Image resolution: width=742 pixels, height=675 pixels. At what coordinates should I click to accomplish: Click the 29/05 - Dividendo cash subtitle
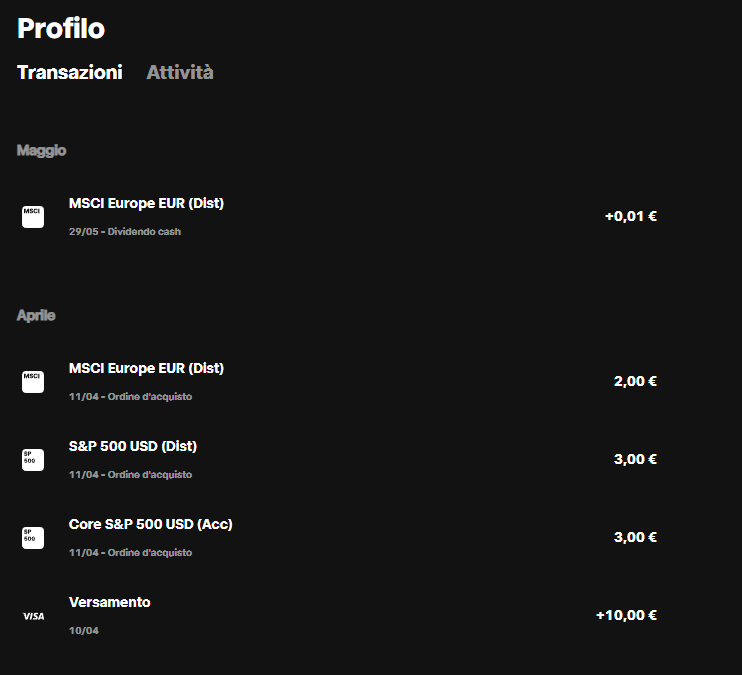click(x=125, y=231)
